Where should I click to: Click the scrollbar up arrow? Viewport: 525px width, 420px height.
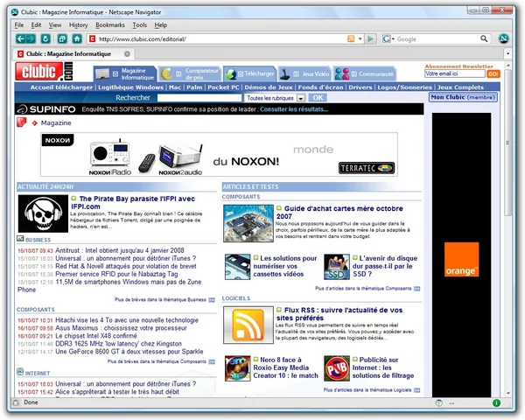coord(508,66)
